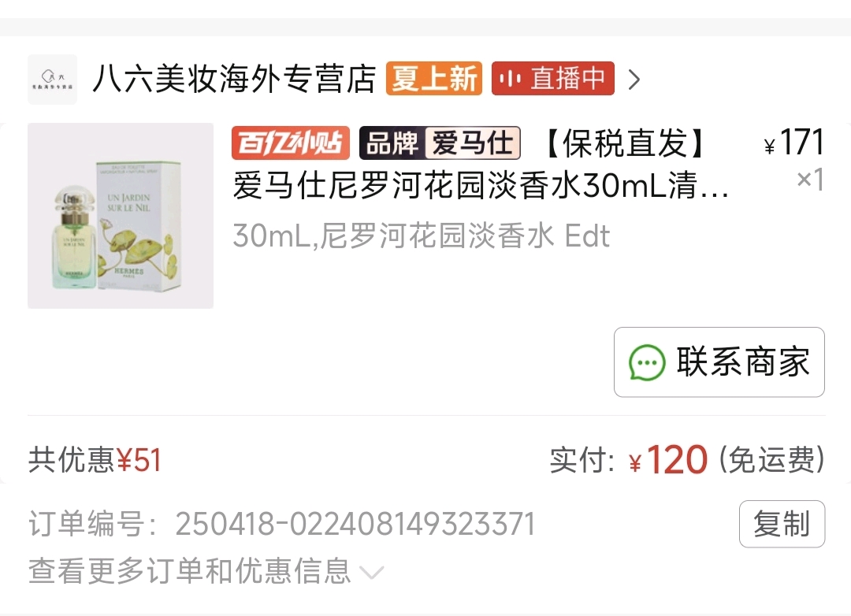Open the store name 八六美妆海外专营店
This screenshot has height=616, width=851.
pos(235,79)
